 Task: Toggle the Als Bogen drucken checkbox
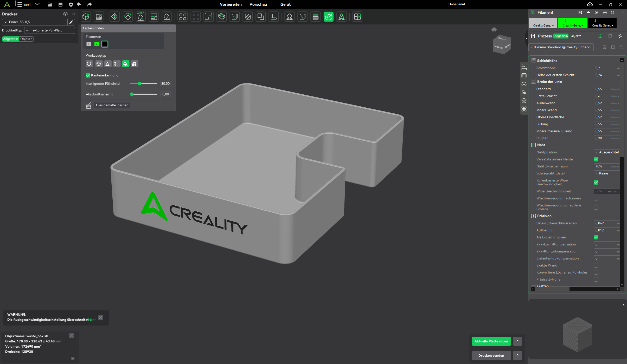(x=596, y=237)
